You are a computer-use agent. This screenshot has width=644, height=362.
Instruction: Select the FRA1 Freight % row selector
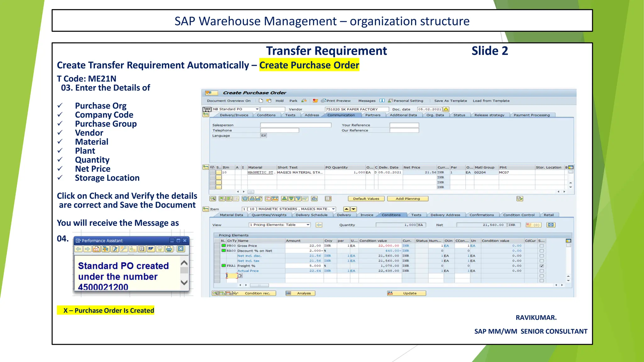click(217, 266)
